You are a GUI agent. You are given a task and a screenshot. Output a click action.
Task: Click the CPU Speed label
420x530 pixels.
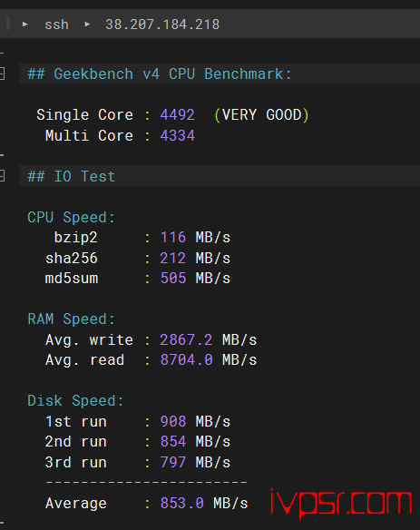(x=71, y=217)
